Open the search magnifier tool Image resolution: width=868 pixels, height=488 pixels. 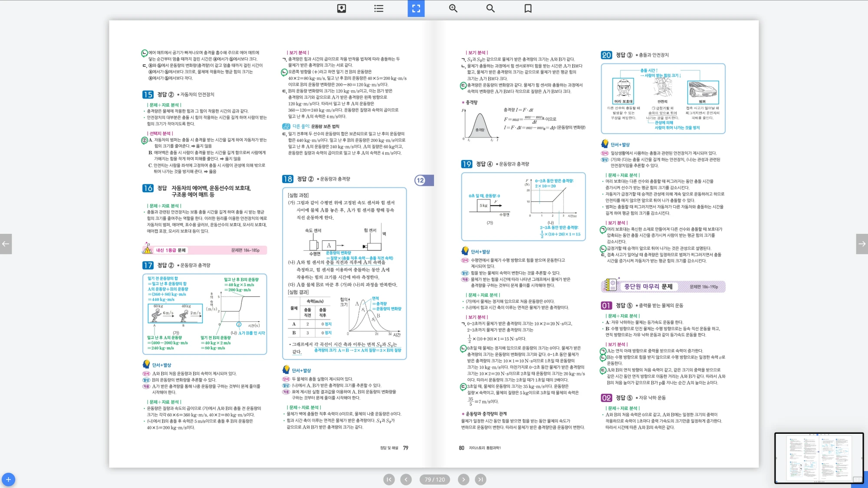click(x=490, y=8)
